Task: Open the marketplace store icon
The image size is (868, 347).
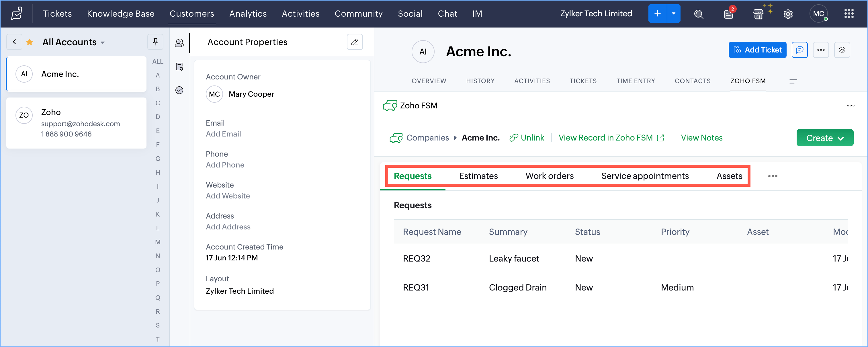Action: (x=758, y=14)
